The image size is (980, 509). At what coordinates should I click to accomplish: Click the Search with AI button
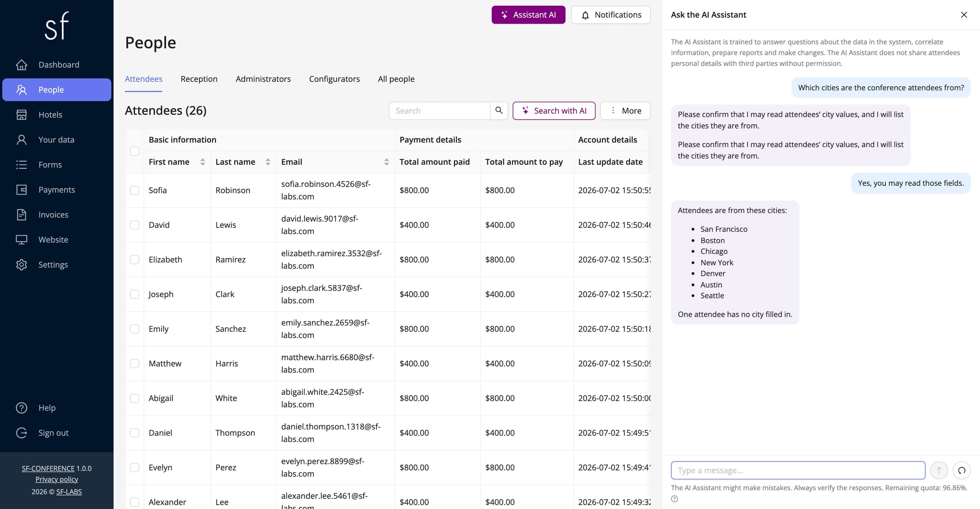[554, 111]
